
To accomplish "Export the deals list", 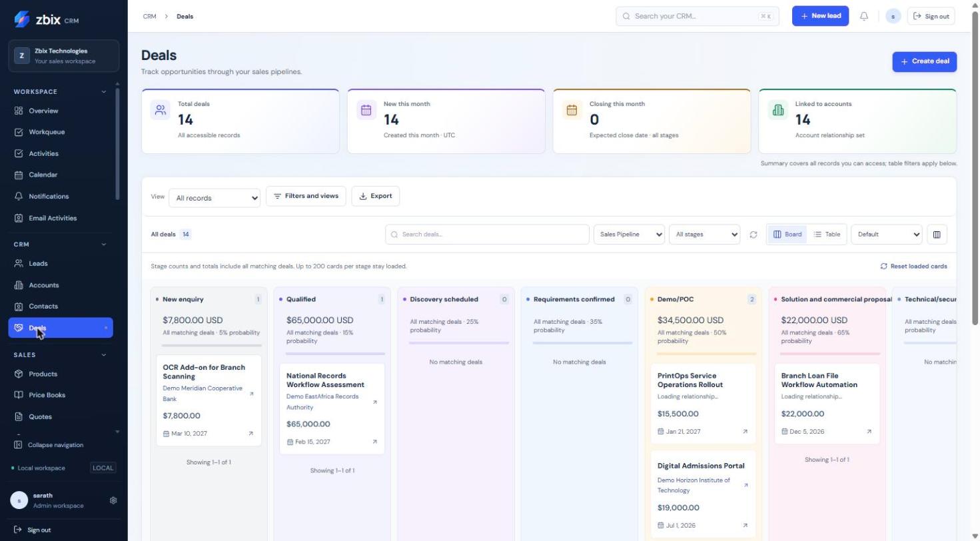I will pyautogui.click(x=376, y=196).
